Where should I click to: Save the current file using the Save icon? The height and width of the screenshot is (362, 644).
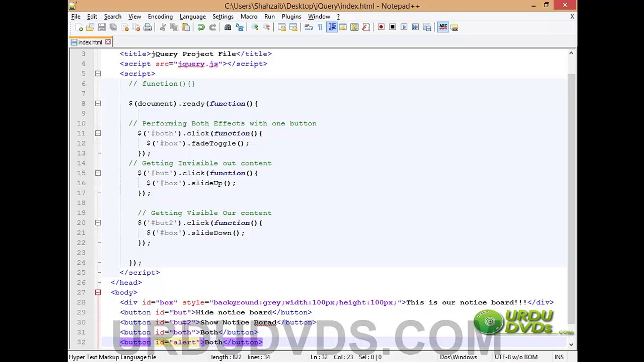102,27
